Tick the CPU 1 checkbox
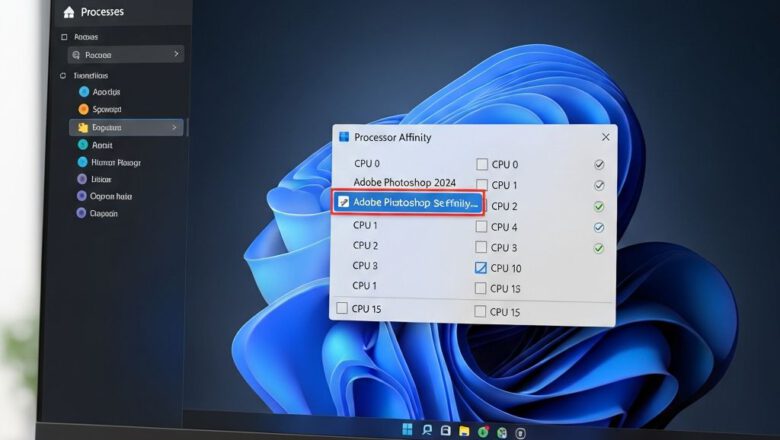The height and width of the screenshot is (440, 780). point(482,185)
